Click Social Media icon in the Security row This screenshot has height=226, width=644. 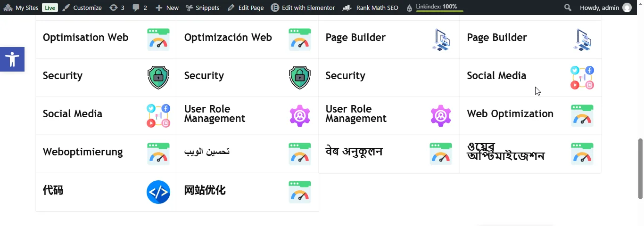tap(582, 78)
